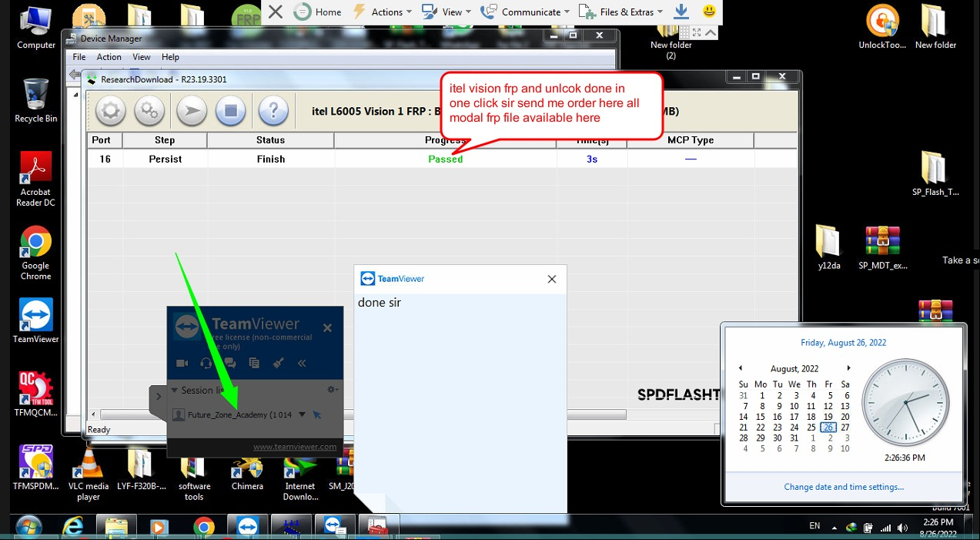Open ResearchDownload Settings double-gear icon
Image resolution: width=980 pixels, height=540 pixels.
149,111
